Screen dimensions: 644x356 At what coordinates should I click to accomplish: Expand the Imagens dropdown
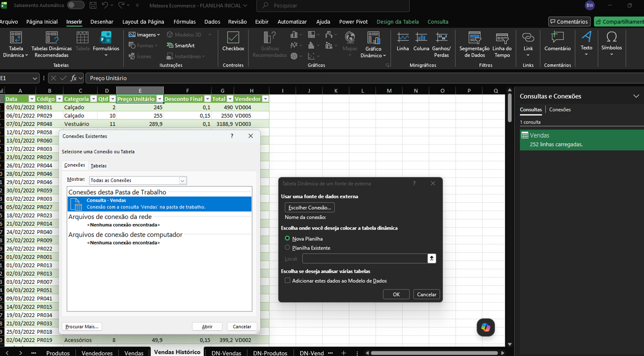tap(158, 35)
